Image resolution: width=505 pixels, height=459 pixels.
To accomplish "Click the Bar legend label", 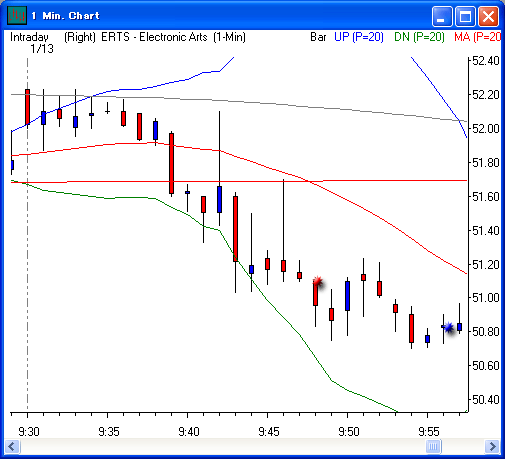I will [x=318, y=37].
